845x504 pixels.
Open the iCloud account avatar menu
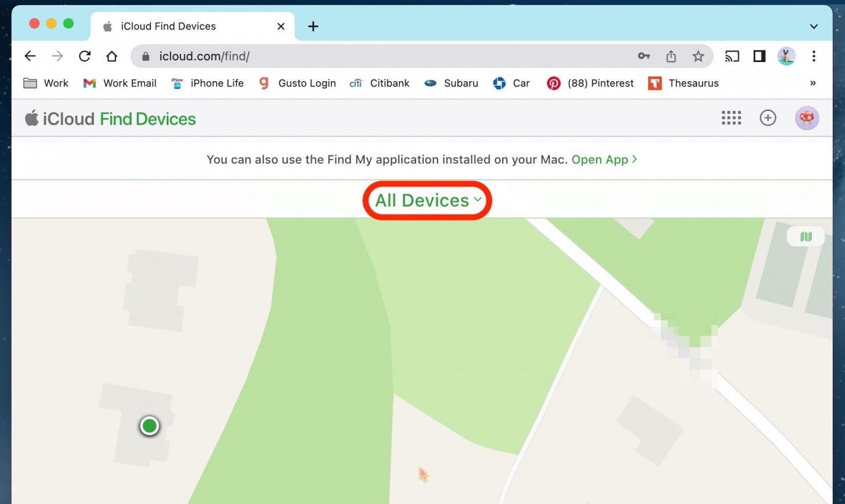point(807,118)
